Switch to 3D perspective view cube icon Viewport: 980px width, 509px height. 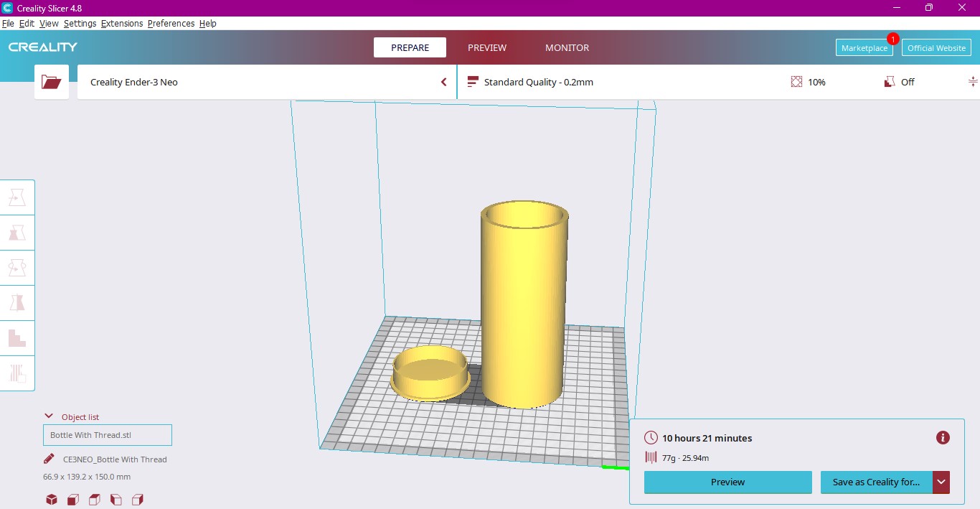click(52, 500)
